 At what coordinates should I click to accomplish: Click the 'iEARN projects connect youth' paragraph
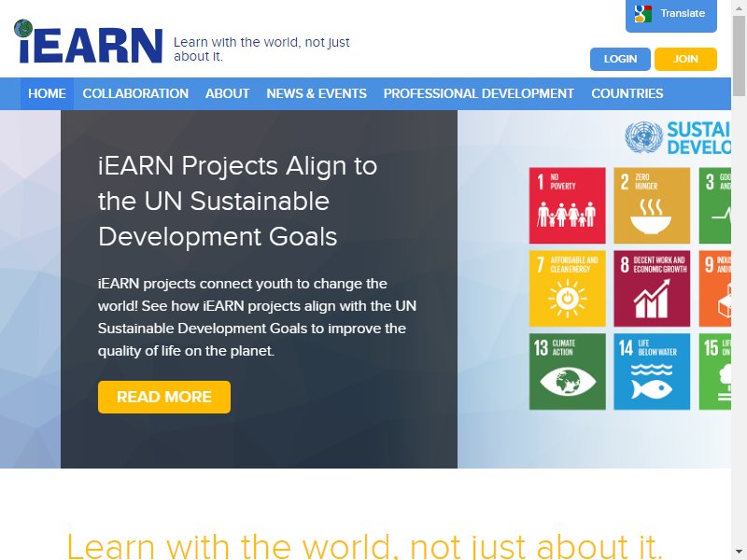click(x=258, y=317)
